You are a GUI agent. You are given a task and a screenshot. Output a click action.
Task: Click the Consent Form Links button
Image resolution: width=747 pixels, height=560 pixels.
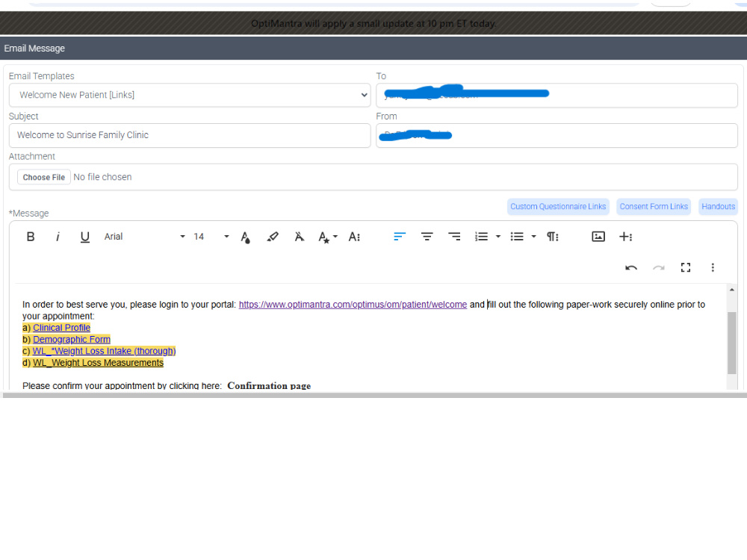pyautogui.click(x=654, y=207)
